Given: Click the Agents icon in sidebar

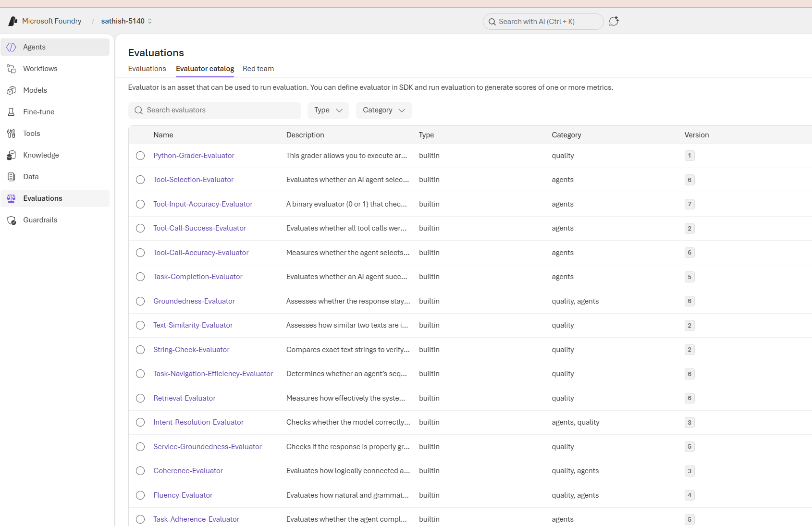Looking at the screenshot, I should [x=12, y=47].
